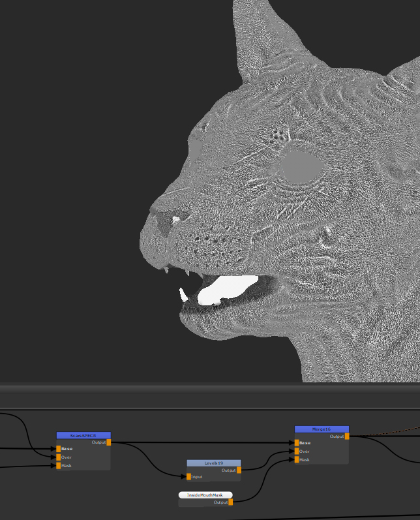Click the Merge16 Output port
This screenshot has height=520, width=420.
coord(346,436)
